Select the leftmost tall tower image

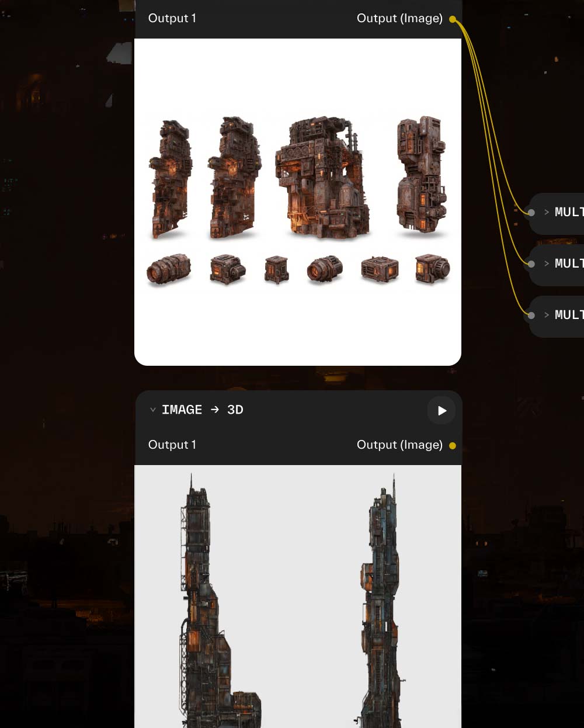click(171, 179)
